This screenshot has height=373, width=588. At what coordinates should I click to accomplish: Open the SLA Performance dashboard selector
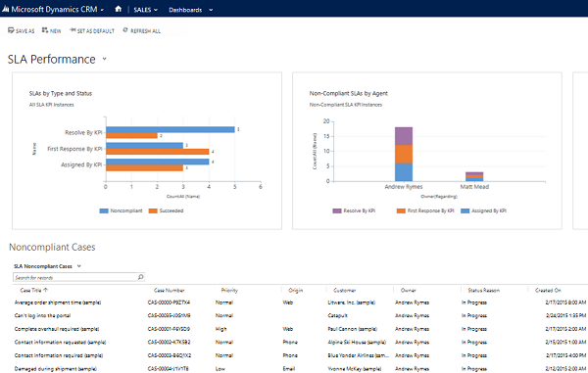pyautogui.click(x=104, y=59)
